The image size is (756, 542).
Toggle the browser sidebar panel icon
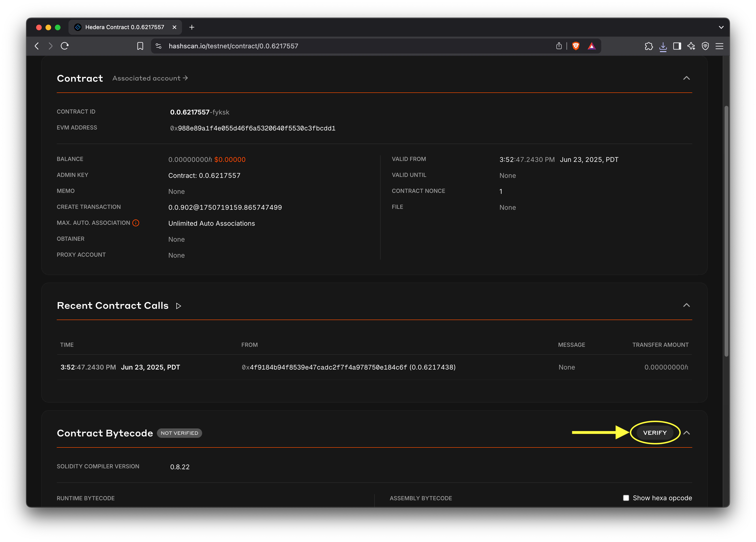(677, 46)
